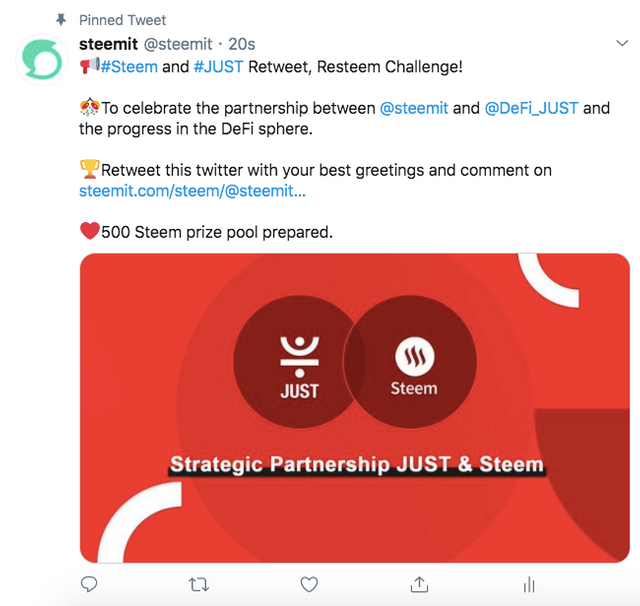Click the steemit profile avatar
This screenshot has height=606, width=640.
[x=42, y=60]
